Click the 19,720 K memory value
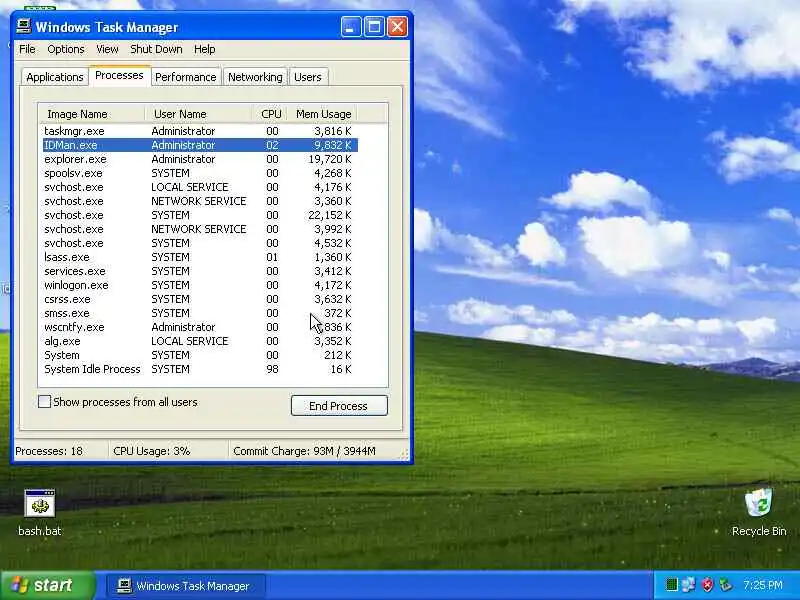The height and width of the screenshot is (600, 800). (330, 159)
